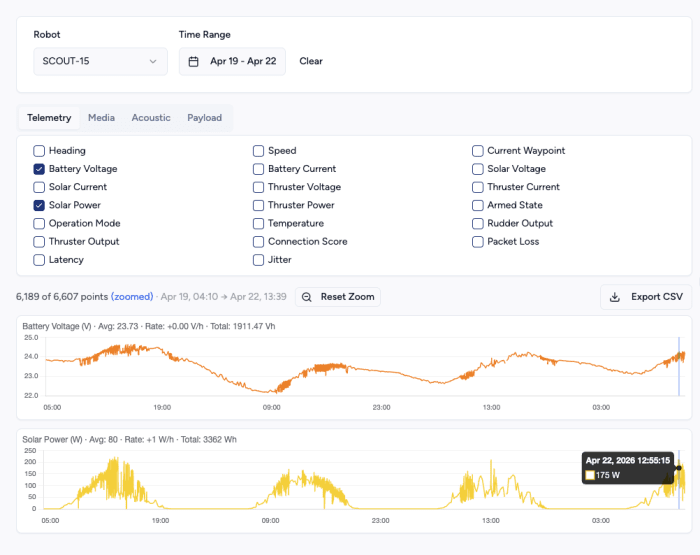Click the yellow swatch in the chart tooltip
This screenshot has height=555, width=700.
590,475
